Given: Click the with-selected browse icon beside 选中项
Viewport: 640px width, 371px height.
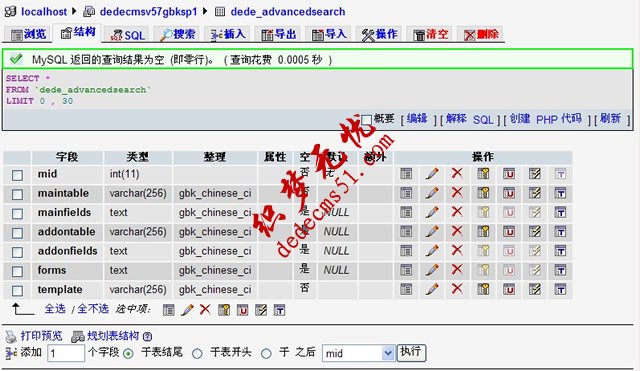Looking at the screenshot, I should 169,310.
